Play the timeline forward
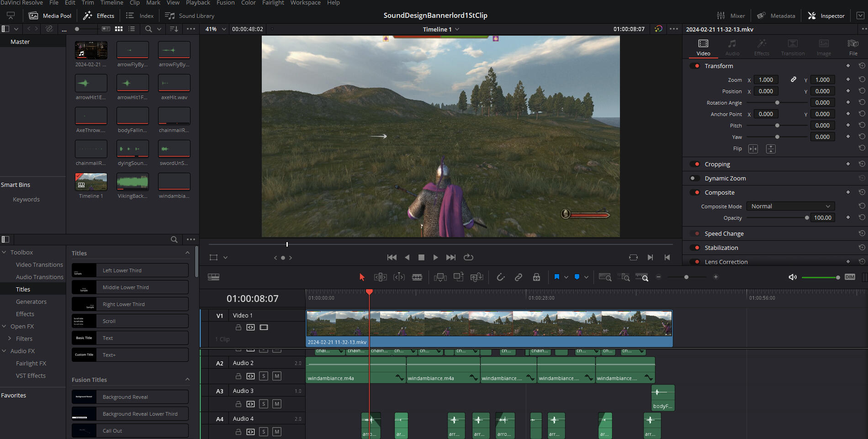 435,257
